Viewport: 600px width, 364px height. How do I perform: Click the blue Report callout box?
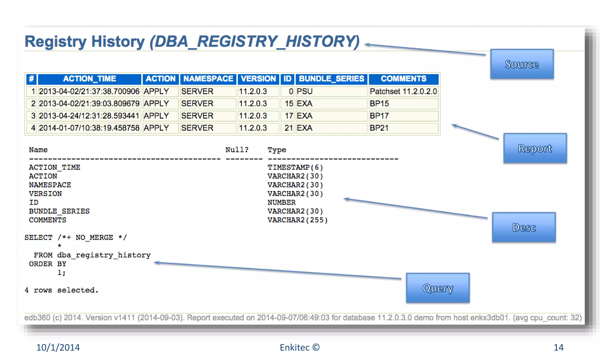(535, 148)
